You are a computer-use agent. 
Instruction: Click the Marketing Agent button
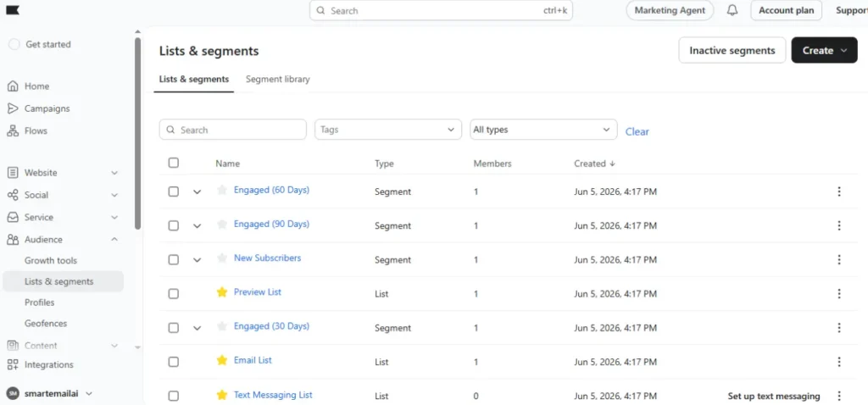click(x=670, y=10)
